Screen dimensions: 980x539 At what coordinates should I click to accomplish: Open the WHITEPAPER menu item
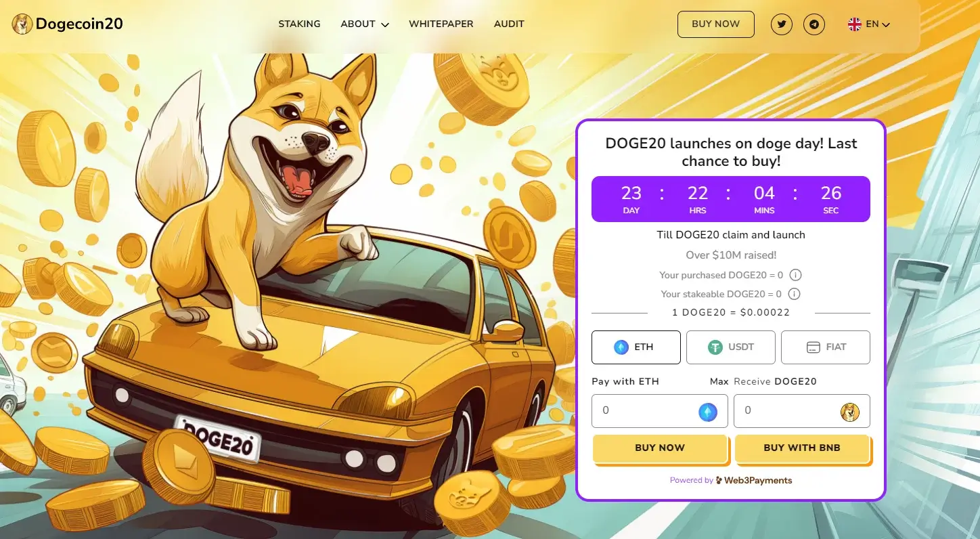(441, 24)
